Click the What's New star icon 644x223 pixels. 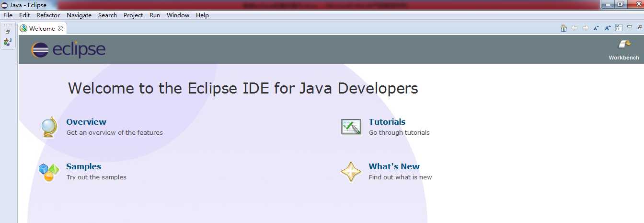(x=351, y=172)
